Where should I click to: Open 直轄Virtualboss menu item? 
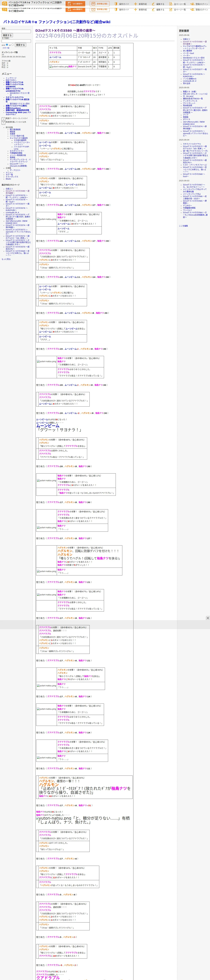[x=13, y=108]
